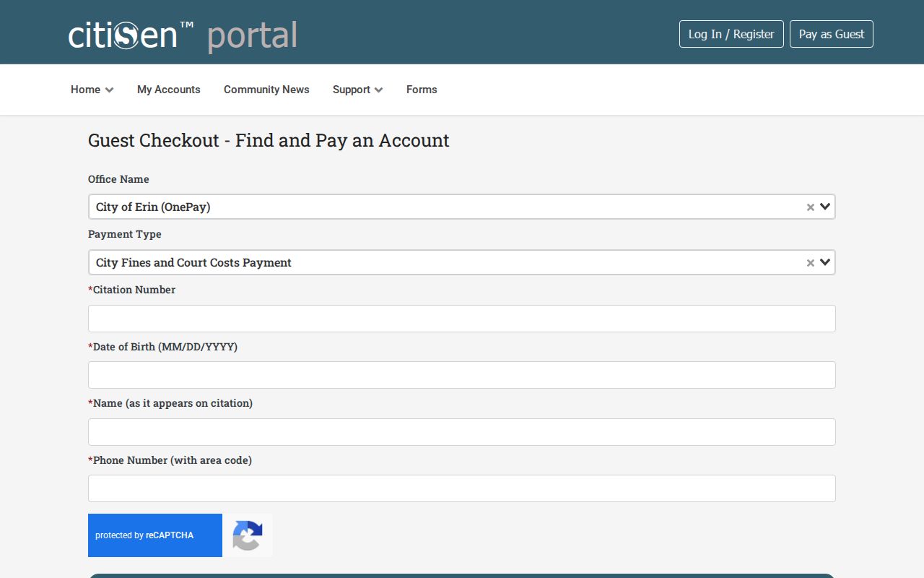
Task: Select the City Fines and Court Costs combo box
Action: coord(462,262)
